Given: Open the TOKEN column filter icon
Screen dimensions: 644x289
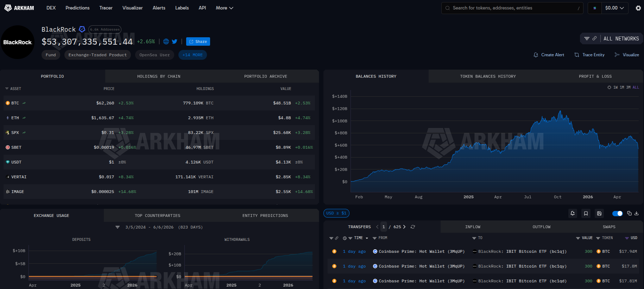Looking at the screenshot, I should click(x=598, y=238).
